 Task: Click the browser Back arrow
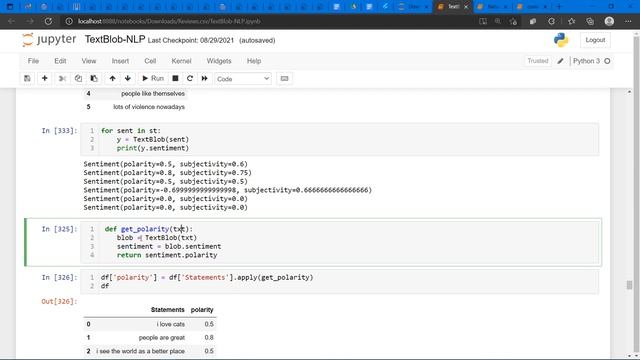click(x=11, y=21)
